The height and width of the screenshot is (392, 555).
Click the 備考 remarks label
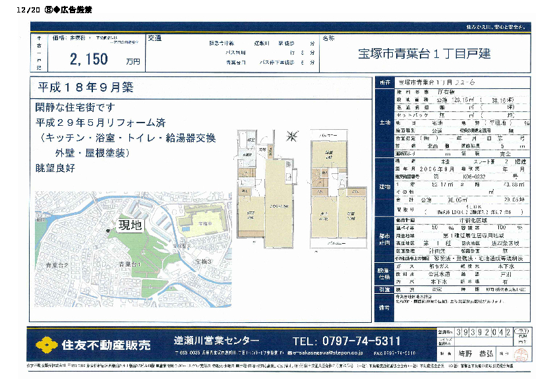(385, 307)
